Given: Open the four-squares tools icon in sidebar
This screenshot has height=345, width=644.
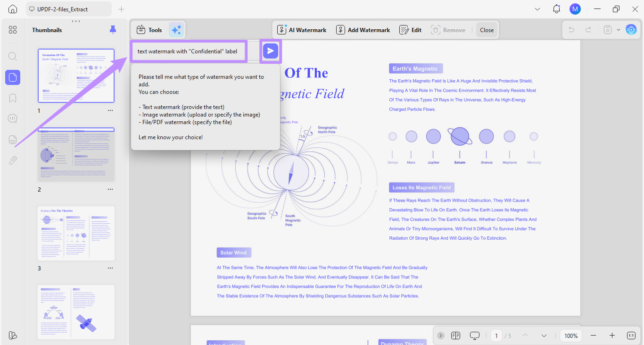Looking at the screenshot, I should click(x=13, y=30).
